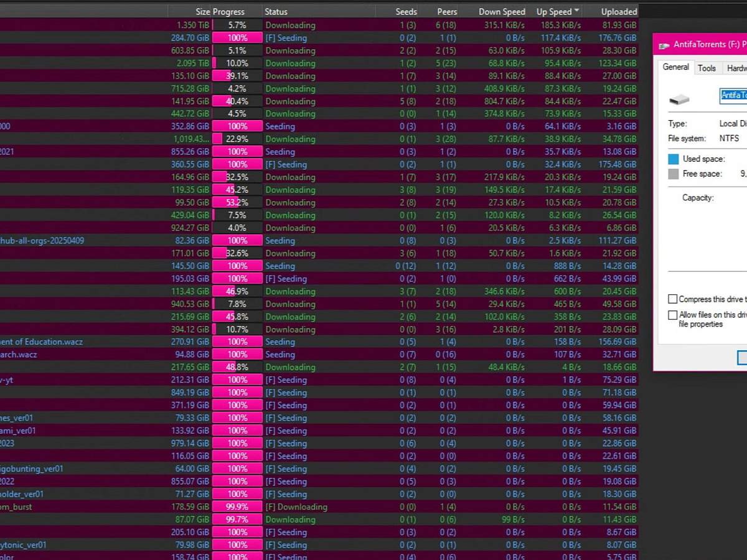Sort the list by Uploaded column
The height and width of the screenshot is (560, 747).
(618, 12)
